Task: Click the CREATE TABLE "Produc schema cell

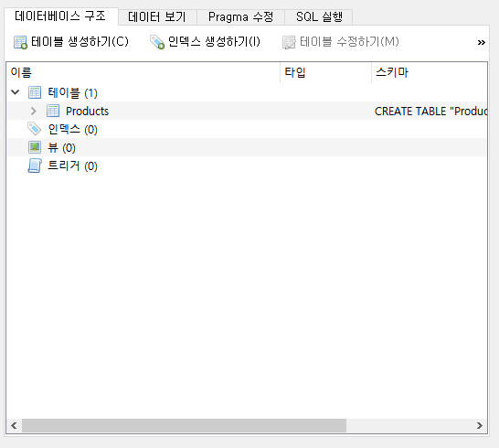Action: [x=430, y=112]
